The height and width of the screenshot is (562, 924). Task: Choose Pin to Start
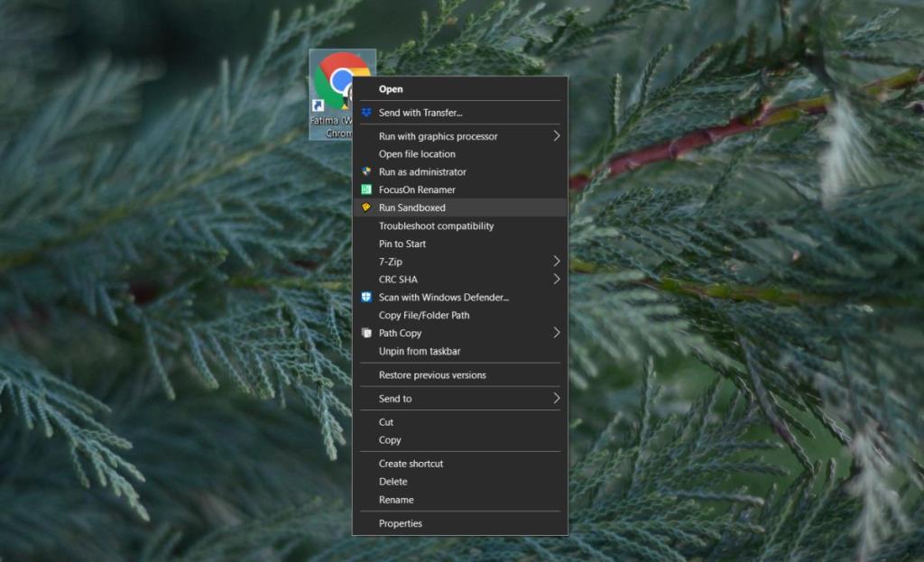(402, 244)
